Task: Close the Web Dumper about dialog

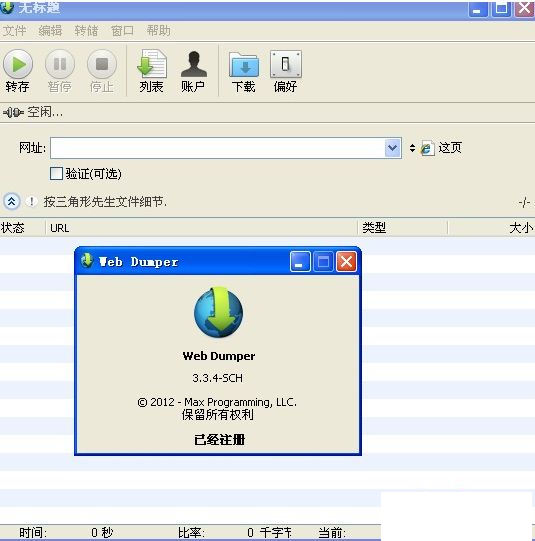Action: tap(346, 262)
